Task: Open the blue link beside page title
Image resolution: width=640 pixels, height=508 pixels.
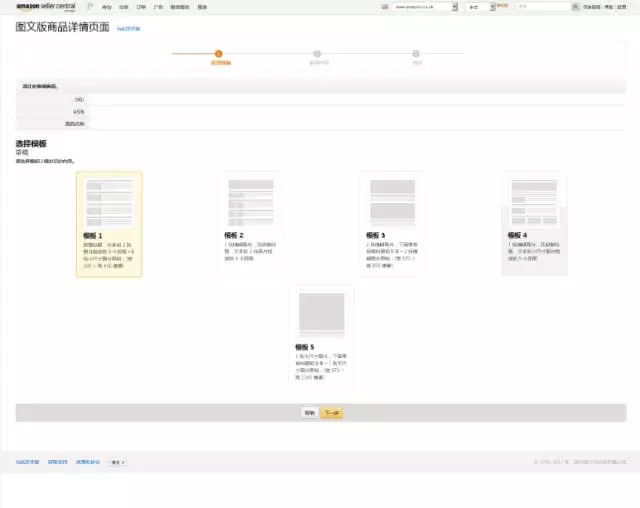Action: pos(129,28)
